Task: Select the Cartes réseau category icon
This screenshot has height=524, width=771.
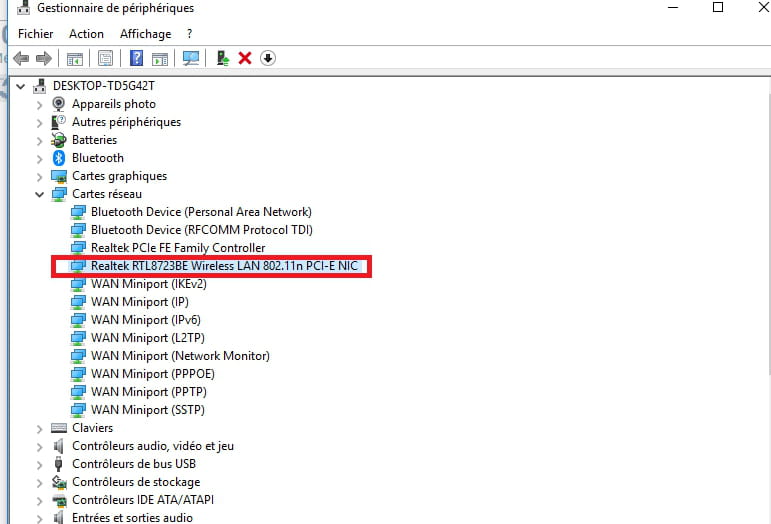Action: (x=59, y=194)
